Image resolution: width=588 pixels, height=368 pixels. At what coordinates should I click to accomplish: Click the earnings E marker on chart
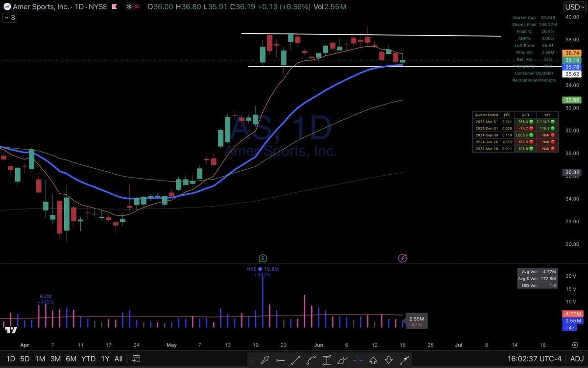click(x=263, y=258)
